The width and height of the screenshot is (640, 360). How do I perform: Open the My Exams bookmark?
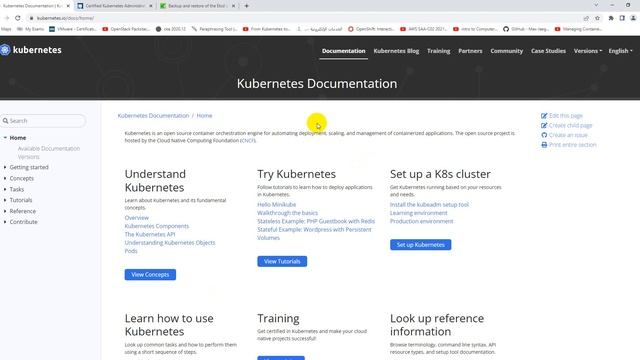[31, 29]
